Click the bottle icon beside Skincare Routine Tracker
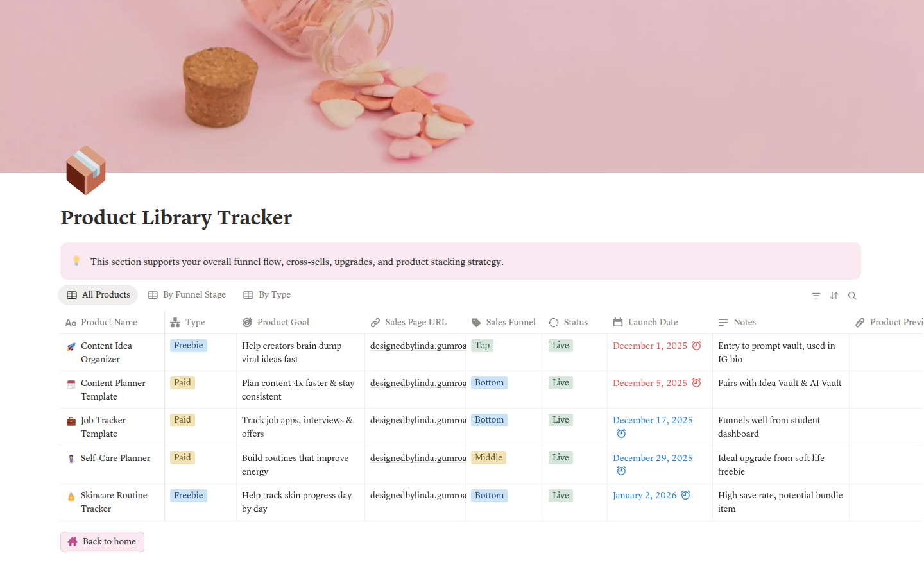The image size is (924, 565). (x=71, y=496)
